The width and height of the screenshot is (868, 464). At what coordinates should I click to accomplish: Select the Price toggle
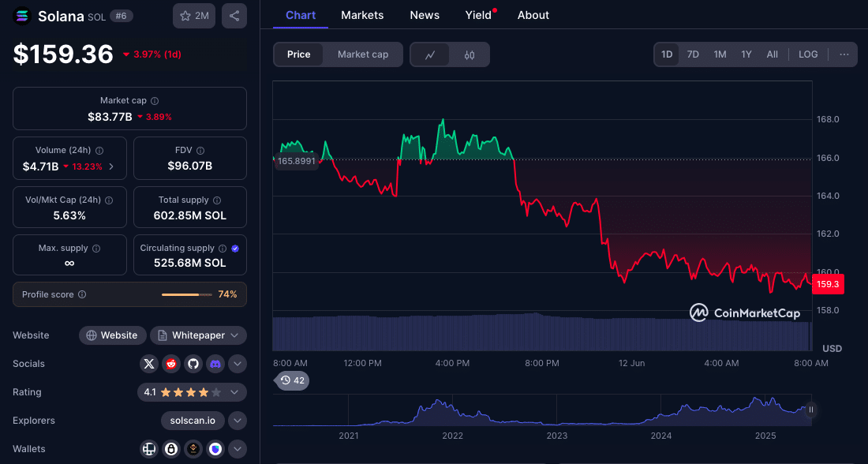pos(298,54)
